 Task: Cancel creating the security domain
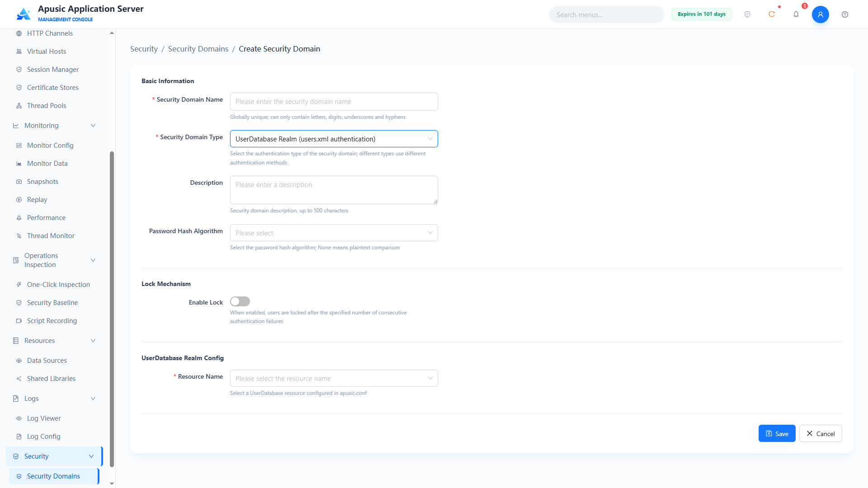pos(821,433)
